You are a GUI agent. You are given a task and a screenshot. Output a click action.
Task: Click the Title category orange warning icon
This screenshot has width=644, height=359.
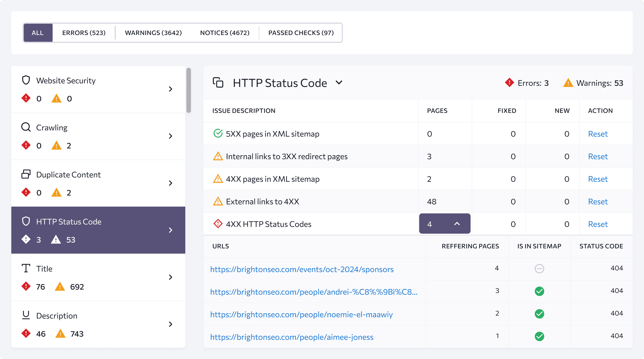[60, 286]
